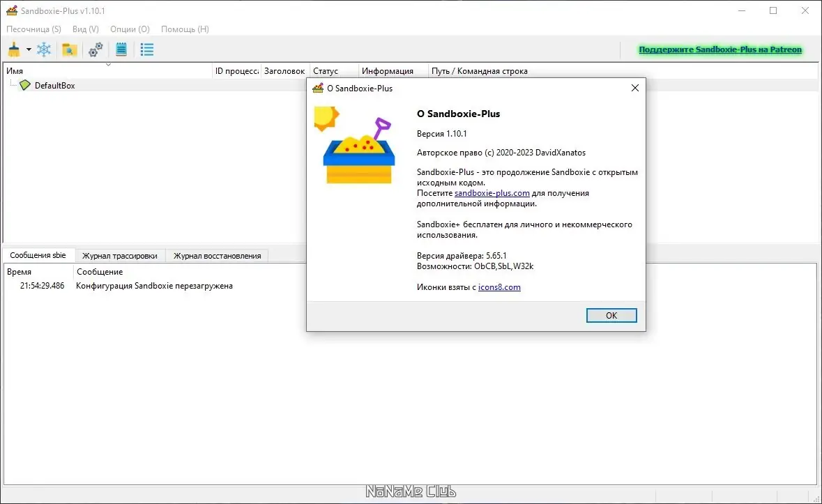Open the Помощь (H) menu
Screen dimensions: 822x504
[x=185, y=29]
